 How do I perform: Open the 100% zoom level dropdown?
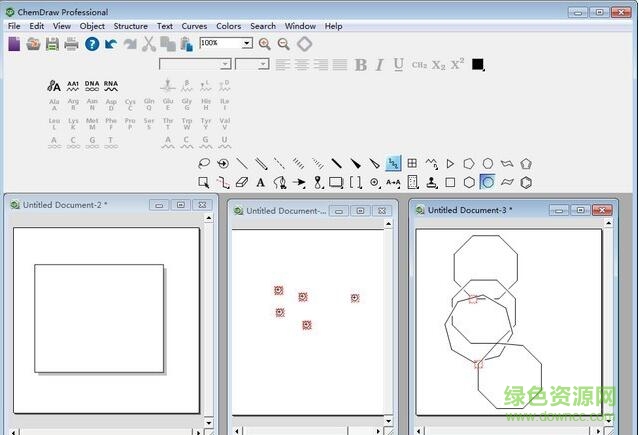click(x=247, y=43)
